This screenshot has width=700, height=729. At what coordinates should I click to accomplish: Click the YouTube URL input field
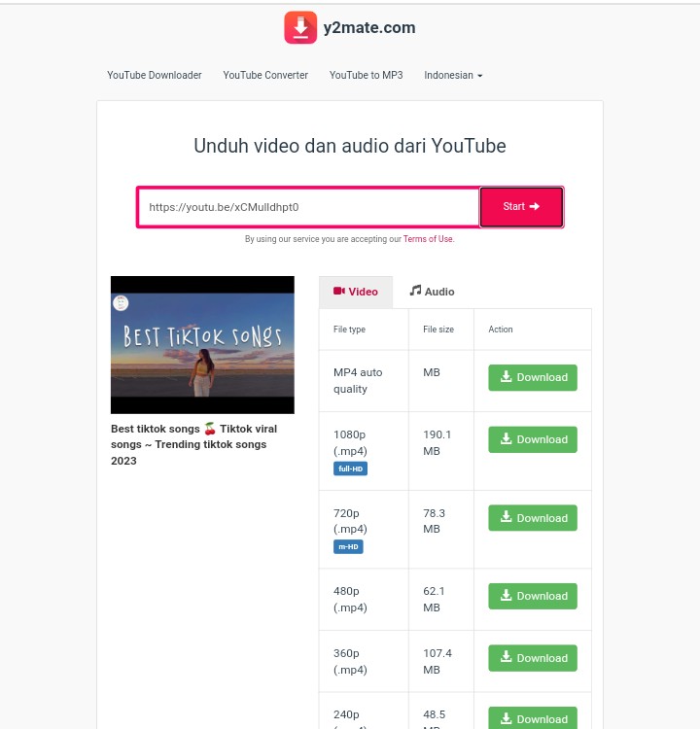click(x=308, y=207)
